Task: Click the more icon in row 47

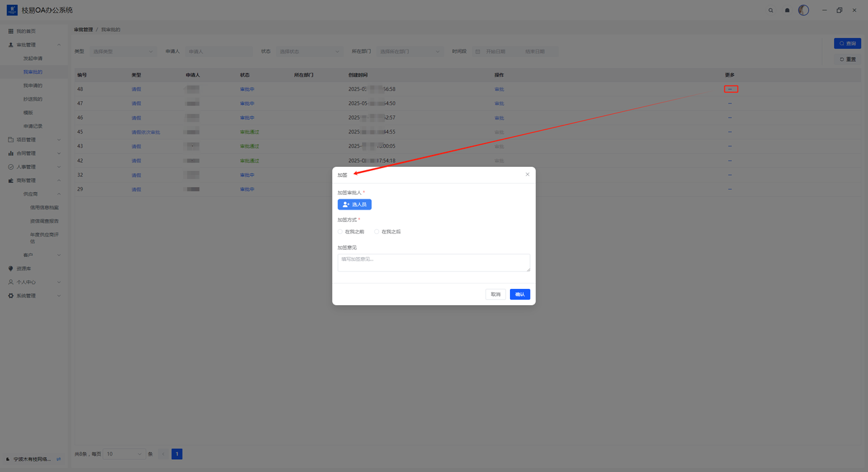Action: (730, 104)
